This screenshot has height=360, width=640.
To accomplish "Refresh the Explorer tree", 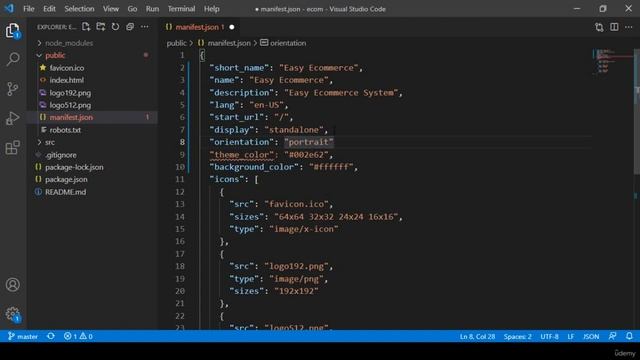I will coord(116,27).
